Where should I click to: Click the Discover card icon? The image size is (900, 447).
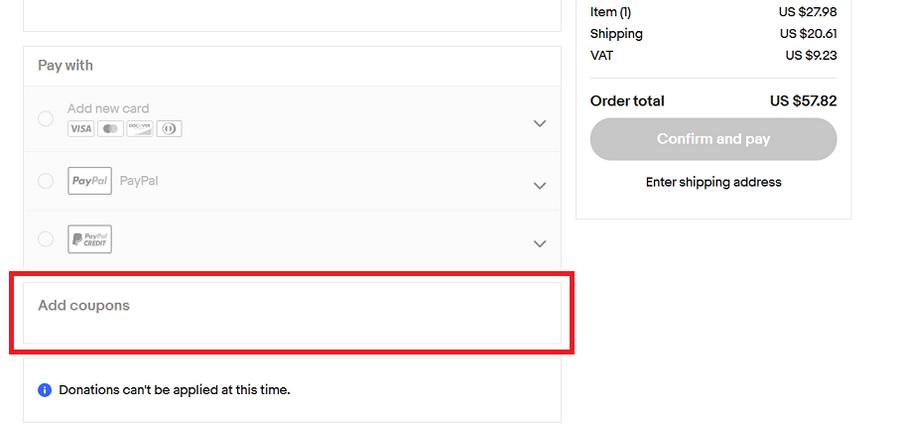click(x=140, y=129)
